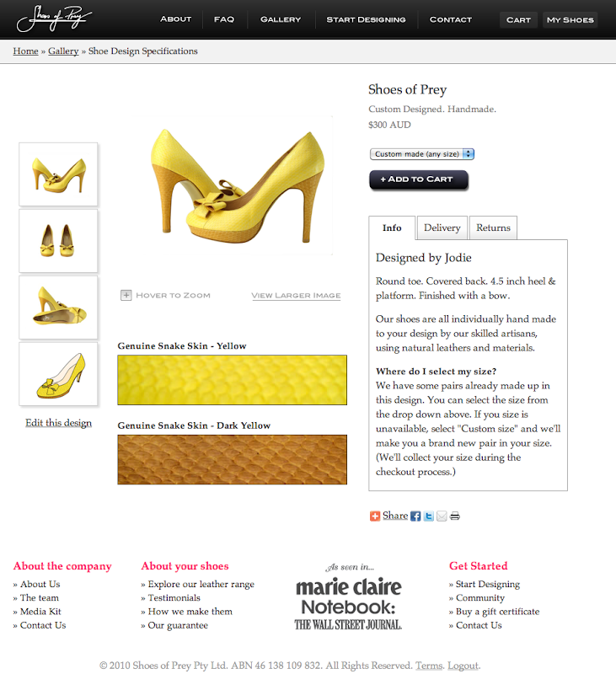Click the Notebook: logo
Viewport: 616px width, 674px height.
pyautogui.click(x=348, y=607)
